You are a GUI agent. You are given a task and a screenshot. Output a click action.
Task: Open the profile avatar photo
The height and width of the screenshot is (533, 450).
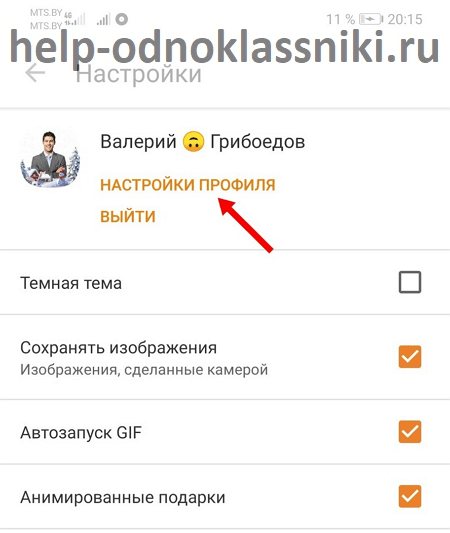click(50, 158)
